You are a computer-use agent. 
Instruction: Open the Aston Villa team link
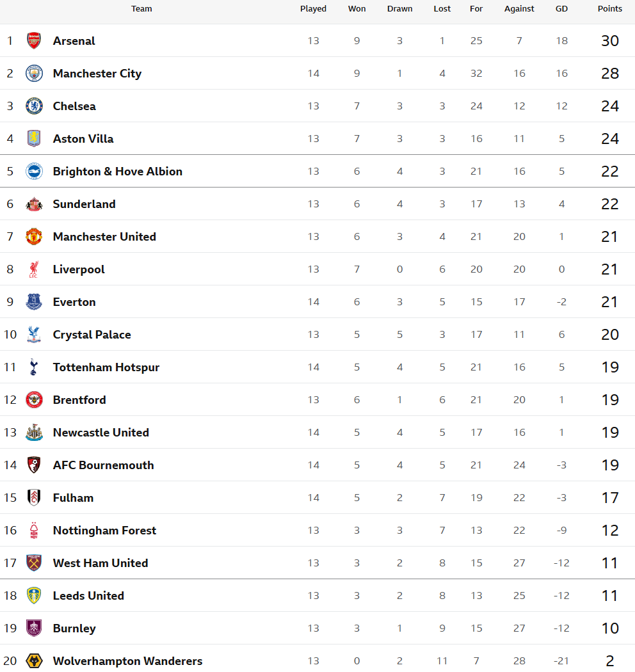83,139
